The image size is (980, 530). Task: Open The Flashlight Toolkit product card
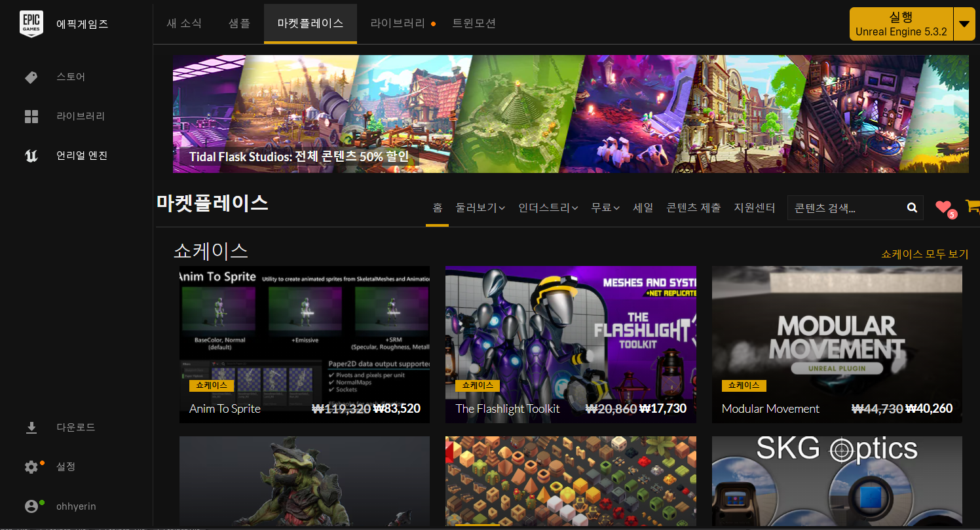[x=571, y=345]
